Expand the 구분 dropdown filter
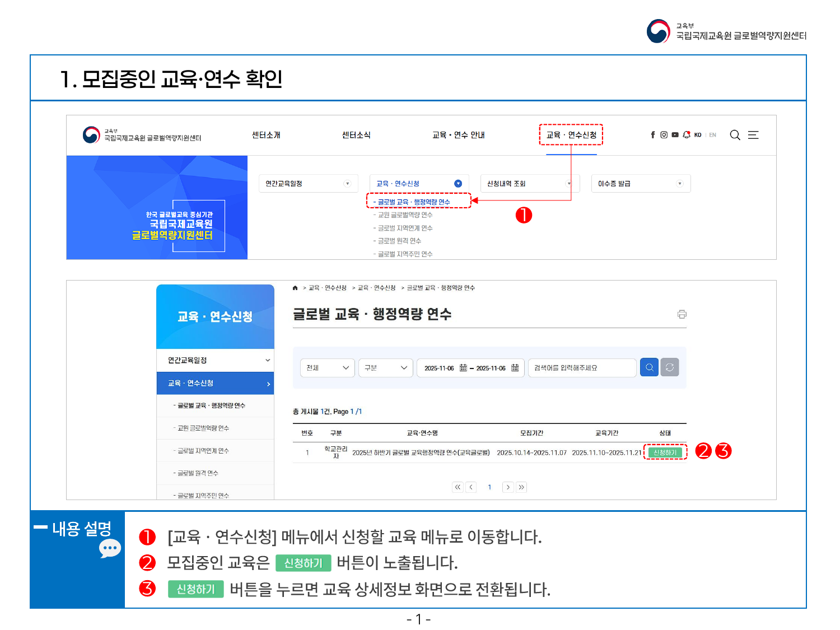840x630 pixels. [x=386, y=368]
